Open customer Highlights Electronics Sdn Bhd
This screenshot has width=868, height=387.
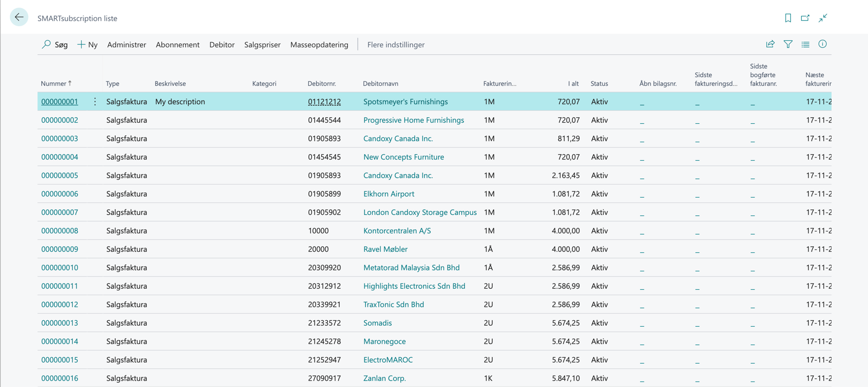point(414,286)
